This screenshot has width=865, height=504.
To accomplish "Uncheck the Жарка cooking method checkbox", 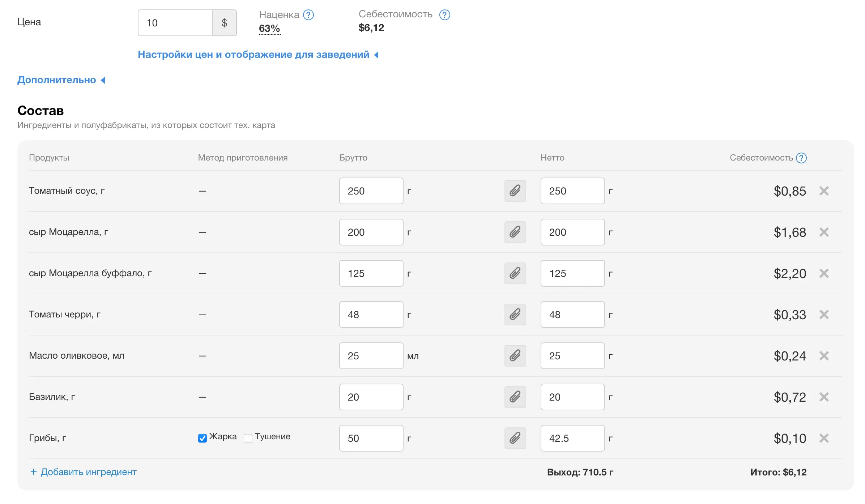I will [x=203, y=438].
